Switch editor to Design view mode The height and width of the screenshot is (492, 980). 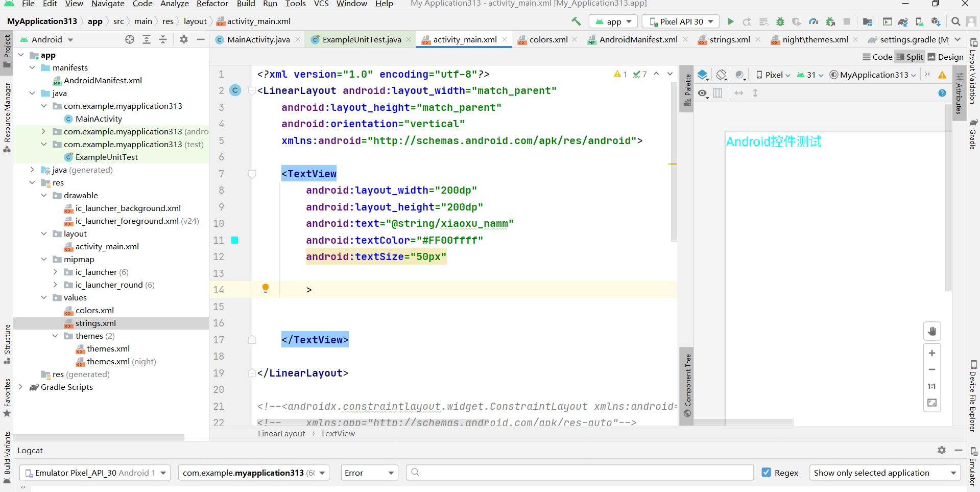click(945, 57)
